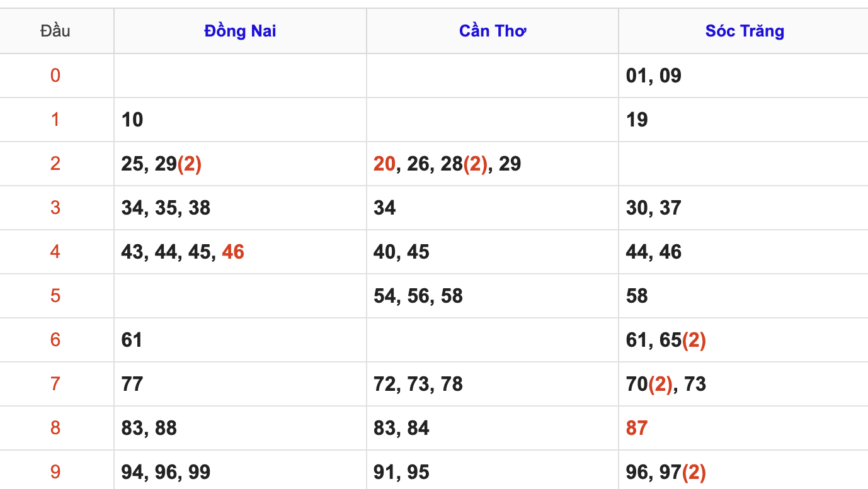Click the Đầu column header

point(55,31)
